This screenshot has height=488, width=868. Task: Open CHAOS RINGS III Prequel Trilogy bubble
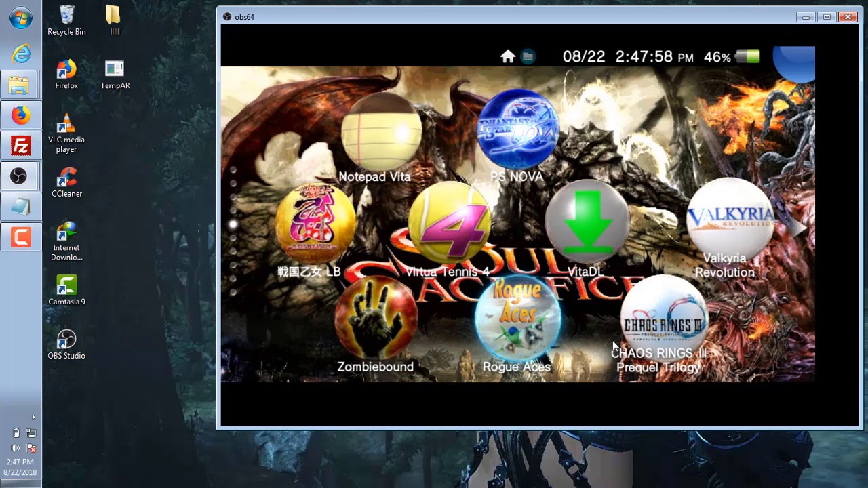coord(663,317)
